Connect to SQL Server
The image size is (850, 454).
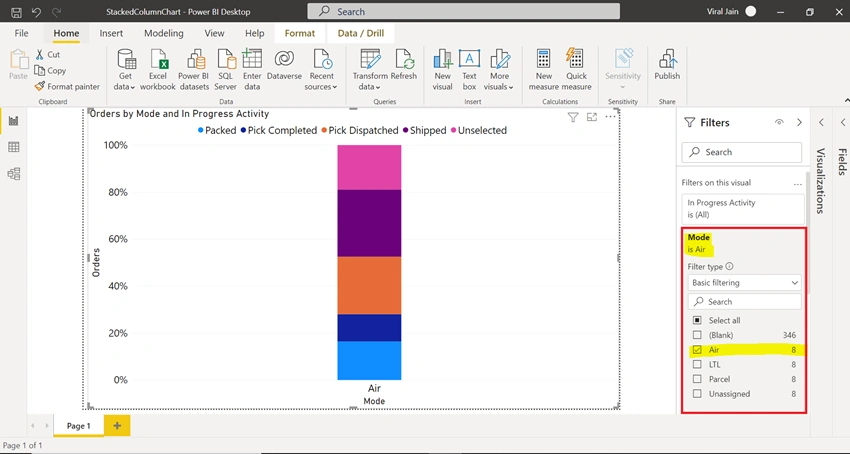tap(226, 69)
